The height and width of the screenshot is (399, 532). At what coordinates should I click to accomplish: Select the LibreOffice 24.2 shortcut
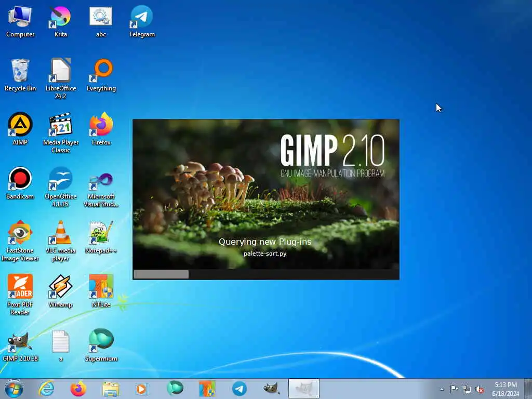pyautogui.click(x=60, y=79)
